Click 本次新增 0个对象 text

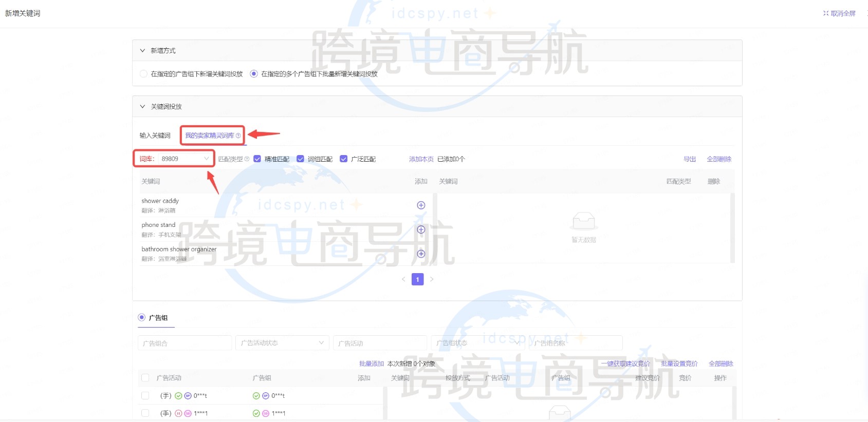click(411, 363)
